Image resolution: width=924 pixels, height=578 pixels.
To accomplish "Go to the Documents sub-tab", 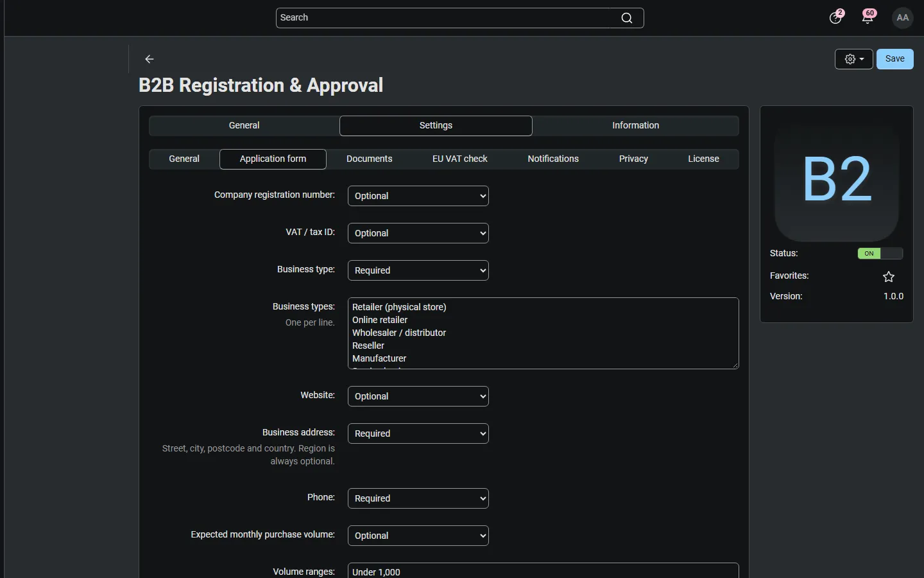I will (370, 159).
